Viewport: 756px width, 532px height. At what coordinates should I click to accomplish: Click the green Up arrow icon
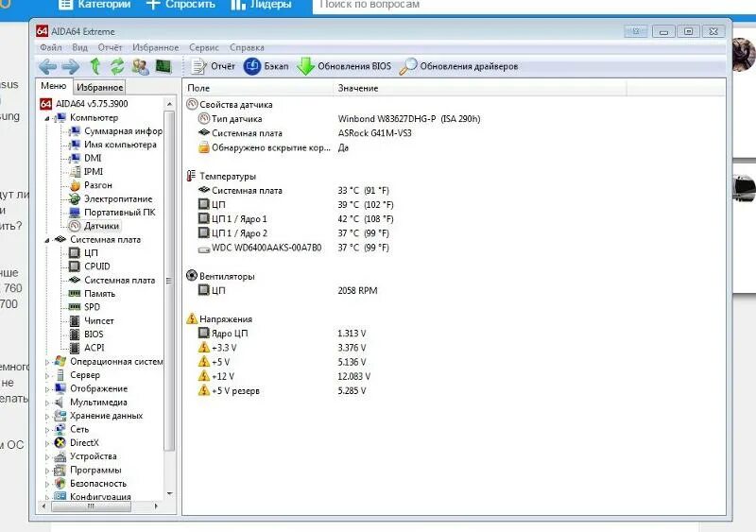(x=95, y=66)
